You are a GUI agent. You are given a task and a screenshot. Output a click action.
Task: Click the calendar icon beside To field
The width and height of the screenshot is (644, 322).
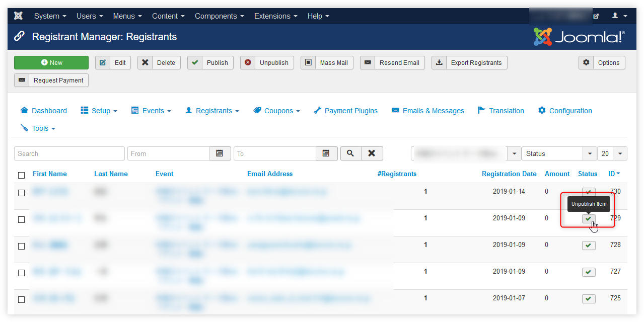click(x=326, y=153)
